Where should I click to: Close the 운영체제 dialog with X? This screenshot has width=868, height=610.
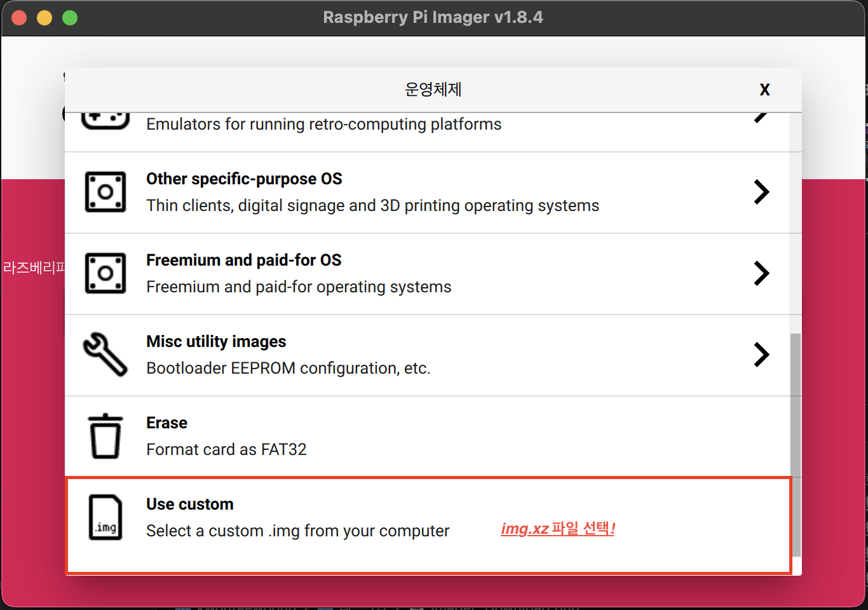pyautogui.click(x=764, y=90)
